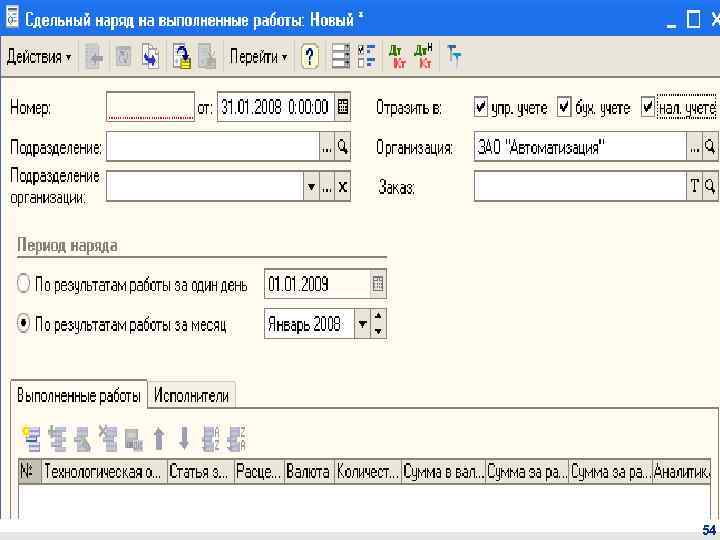The image size is (720, 540).
Task: Toggle the нал. учете checkbox
Action: tap(647, 107)
